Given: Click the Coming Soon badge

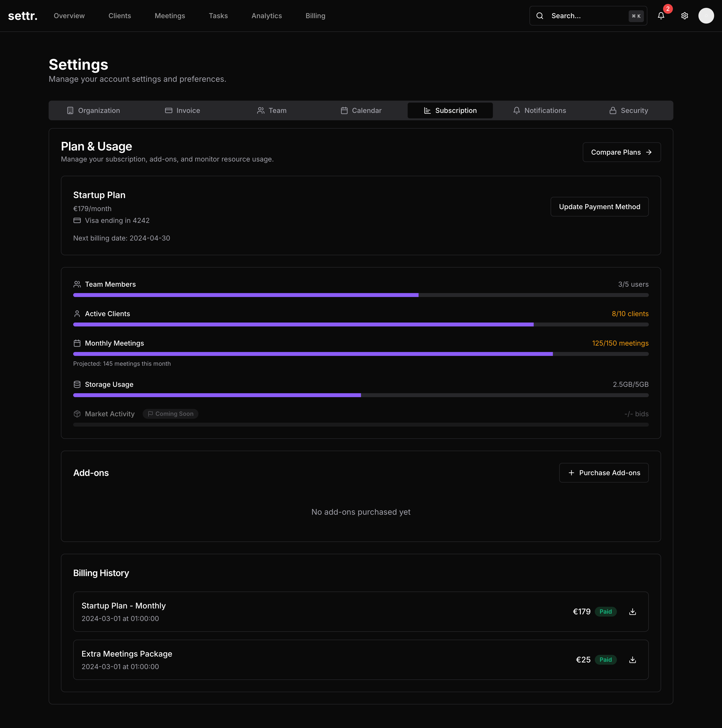Looking at the screenshot, I should point(170,414).
